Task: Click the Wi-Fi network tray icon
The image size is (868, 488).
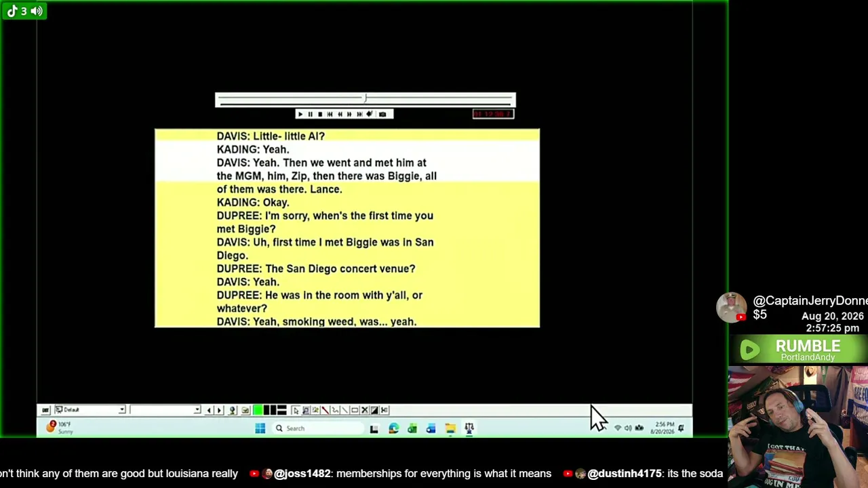Action: pos(617,428)
